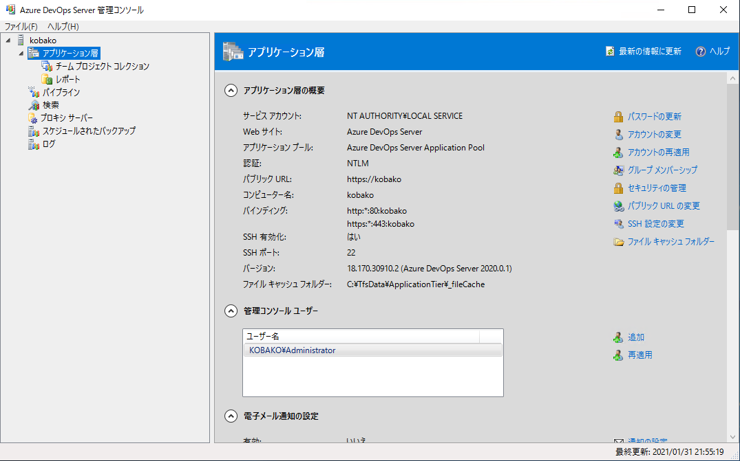
Task: Click the 最終更新 timestamp in status bar
Action: click(x=669, y=452)
